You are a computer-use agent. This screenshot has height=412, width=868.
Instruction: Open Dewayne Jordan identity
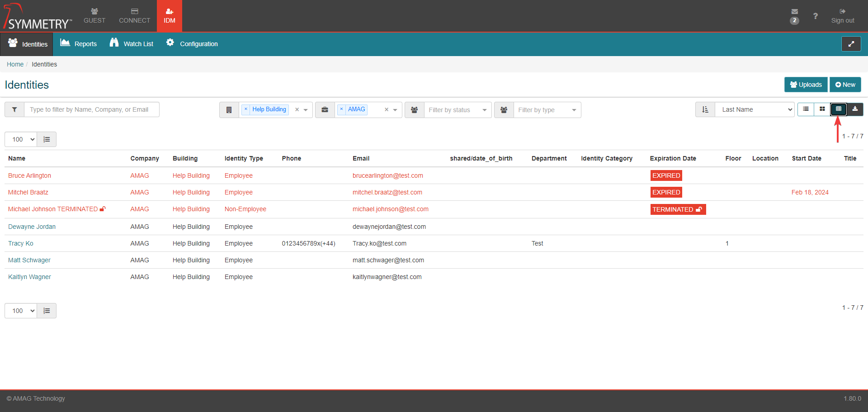click(x=32, y=227)
